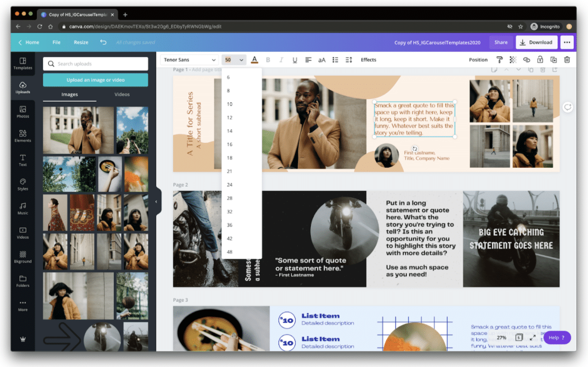588x367 pixels.
Task: Click the Search uploads field
Action: 95,64
